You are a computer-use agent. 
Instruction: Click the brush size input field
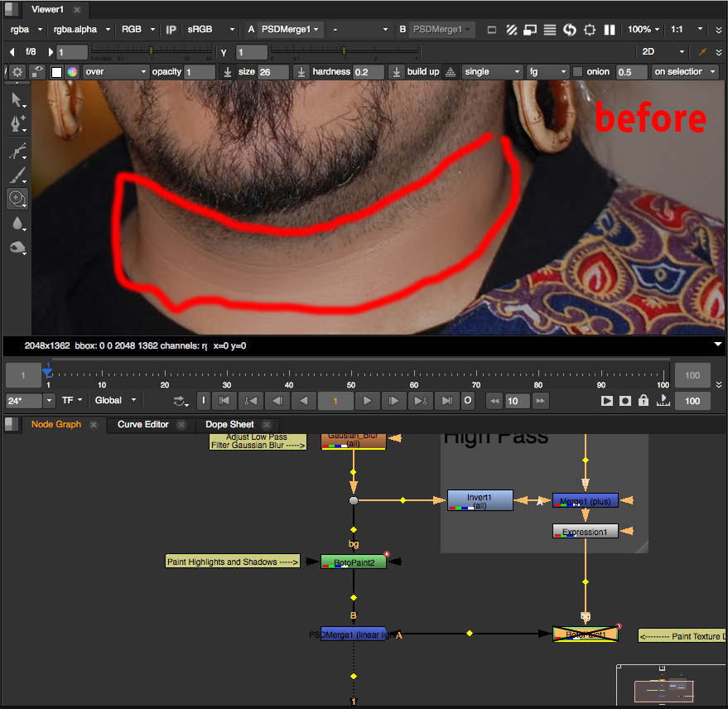[x=273, y=72]
